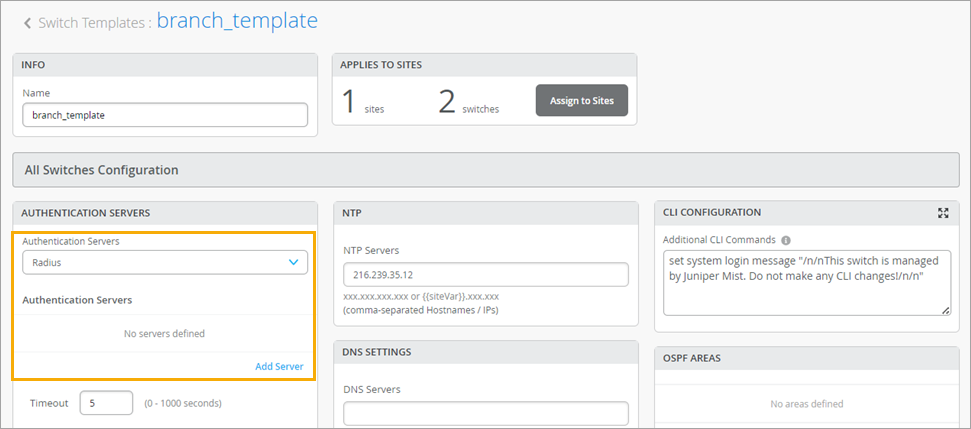Click the 2 switches count

tap(447, 101)
